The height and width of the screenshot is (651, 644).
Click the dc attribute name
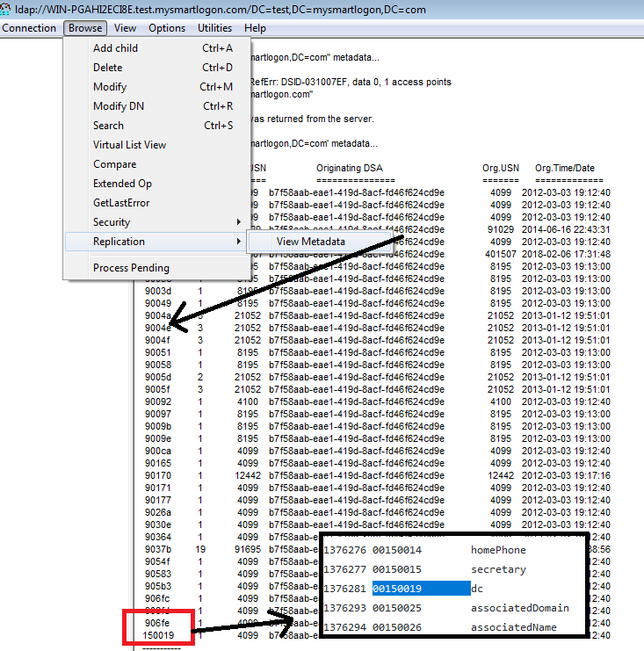[477, 589]
